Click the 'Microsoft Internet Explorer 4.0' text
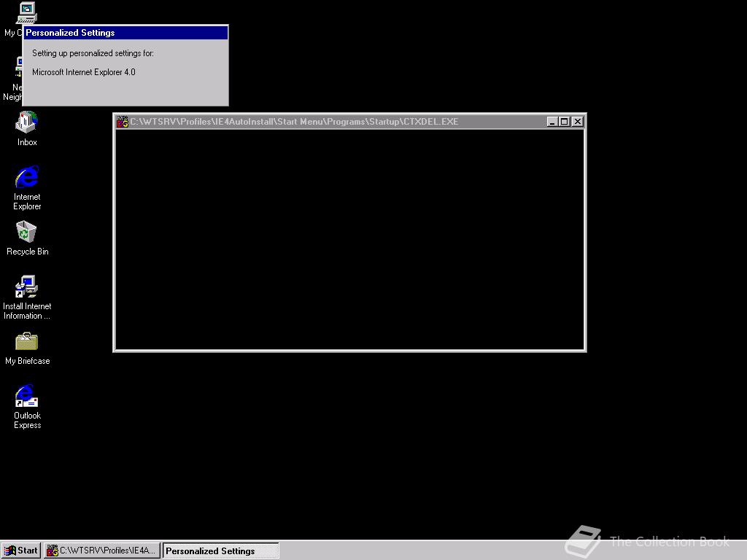747x560 pixels. click(84, 72)
